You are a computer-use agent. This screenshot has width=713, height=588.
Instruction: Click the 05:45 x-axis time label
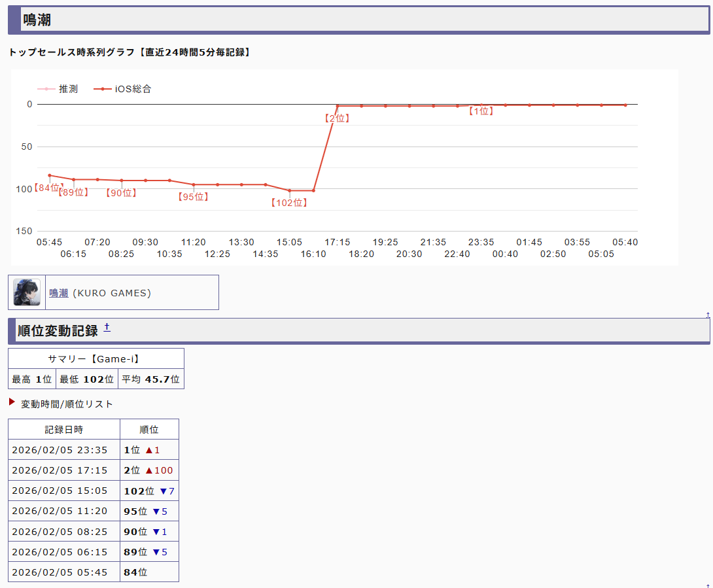click(x=49, y=242)
